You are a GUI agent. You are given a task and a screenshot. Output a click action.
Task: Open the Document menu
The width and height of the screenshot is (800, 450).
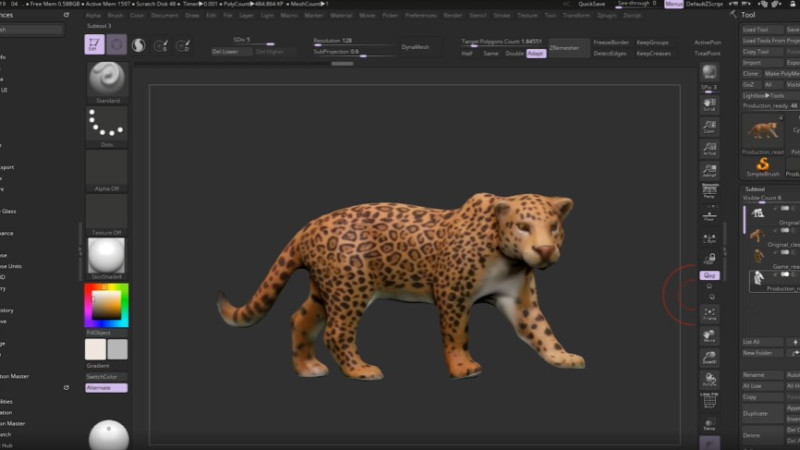[x=165, y=15]
